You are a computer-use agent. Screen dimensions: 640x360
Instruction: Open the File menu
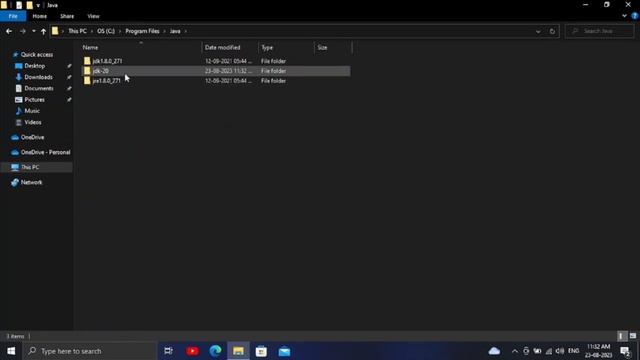pos(13,16)
